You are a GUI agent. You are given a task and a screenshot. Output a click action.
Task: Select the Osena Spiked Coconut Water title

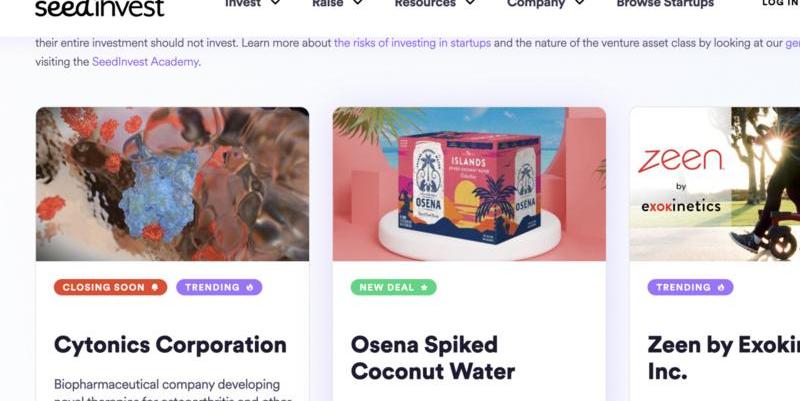(x=433, y=358)
